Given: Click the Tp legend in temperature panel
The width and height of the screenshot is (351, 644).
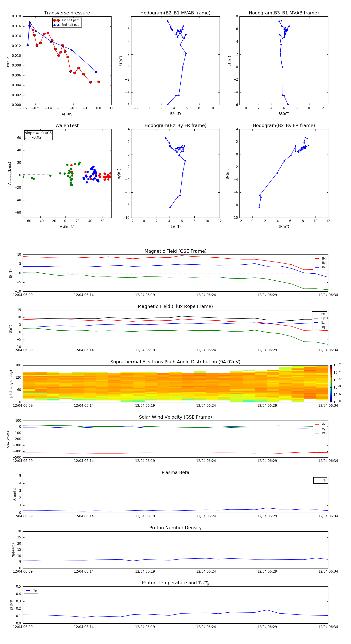Looking at the screenshot, I should (31, 591).
